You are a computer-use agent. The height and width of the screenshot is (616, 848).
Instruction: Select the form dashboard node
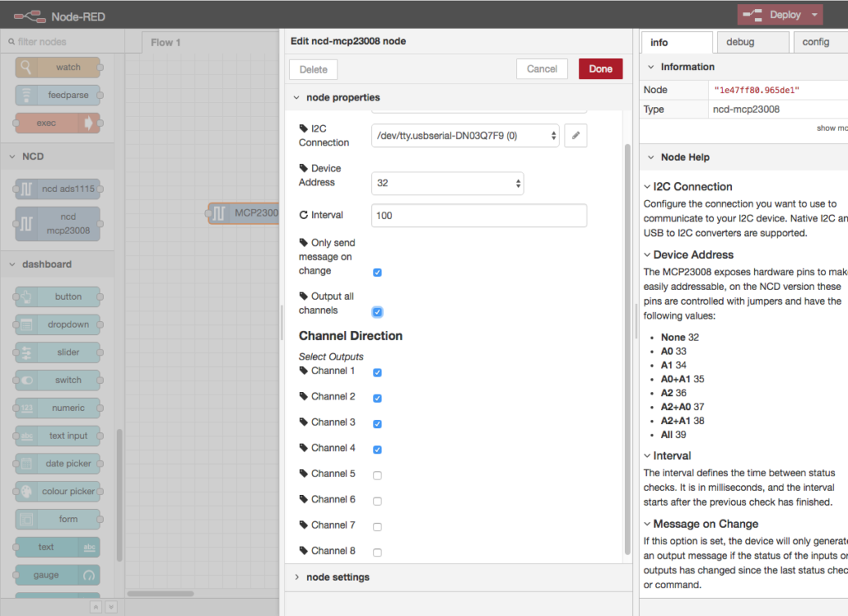(x=56, y=519)
